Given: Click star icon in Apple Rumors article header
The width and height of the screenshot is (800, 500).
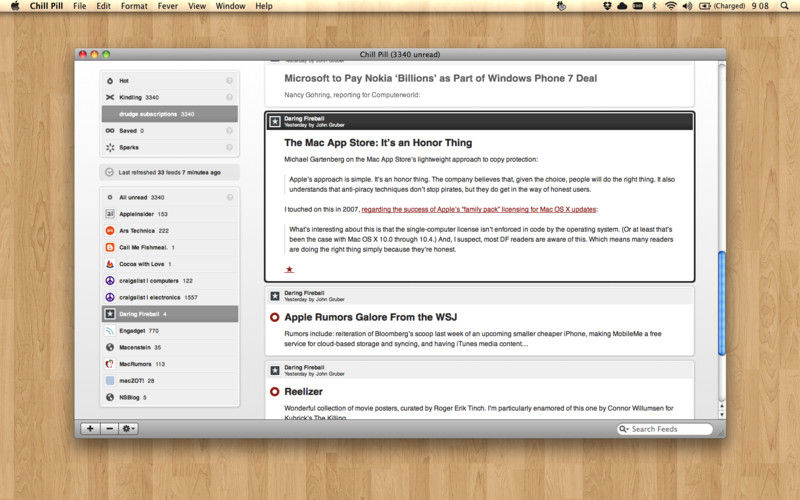Looking at the screenshot, I should click(275, 296).
